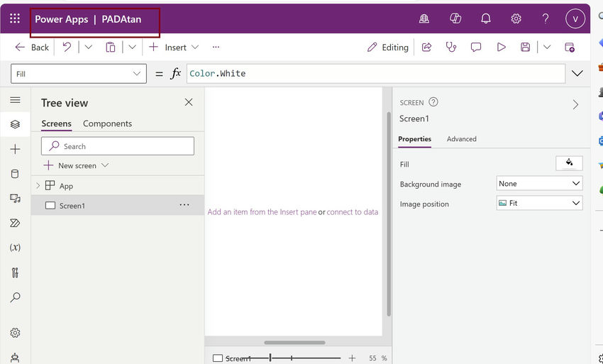Open the Power Automate icon in sidebar

[15, 223]
